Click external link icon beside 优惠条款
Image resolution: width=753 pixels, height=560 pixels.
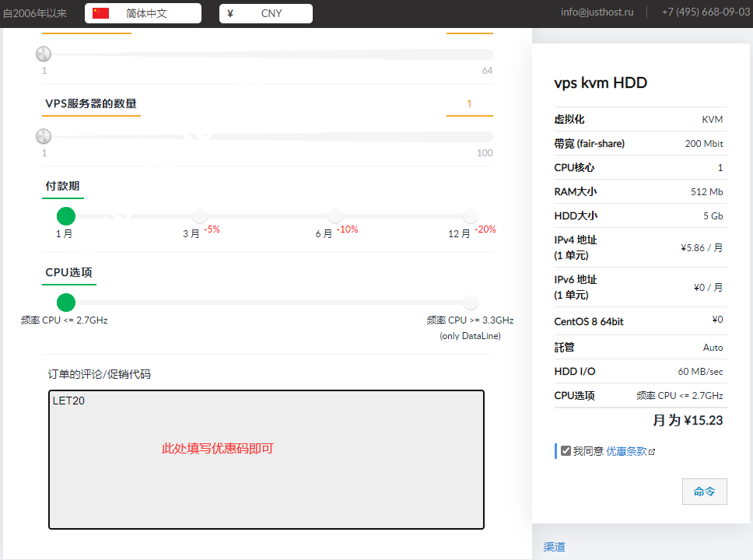click(x=652, y=452)
